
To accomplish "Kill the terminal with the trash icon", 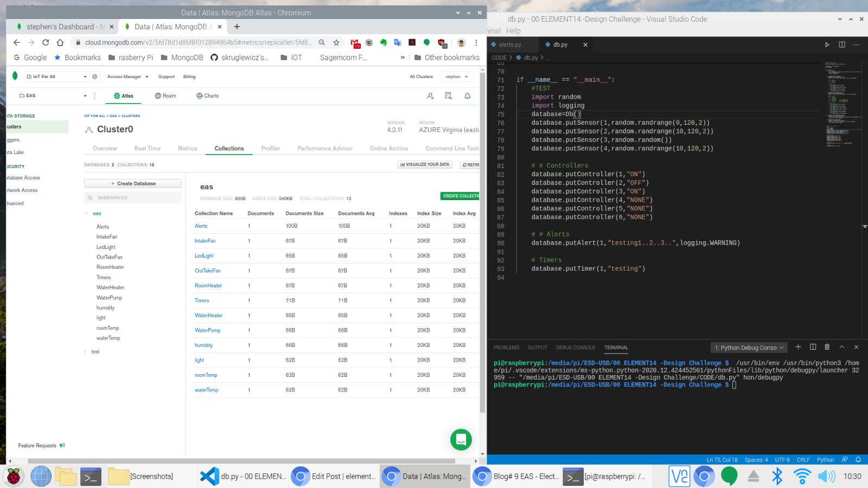I will pos(827,347).
